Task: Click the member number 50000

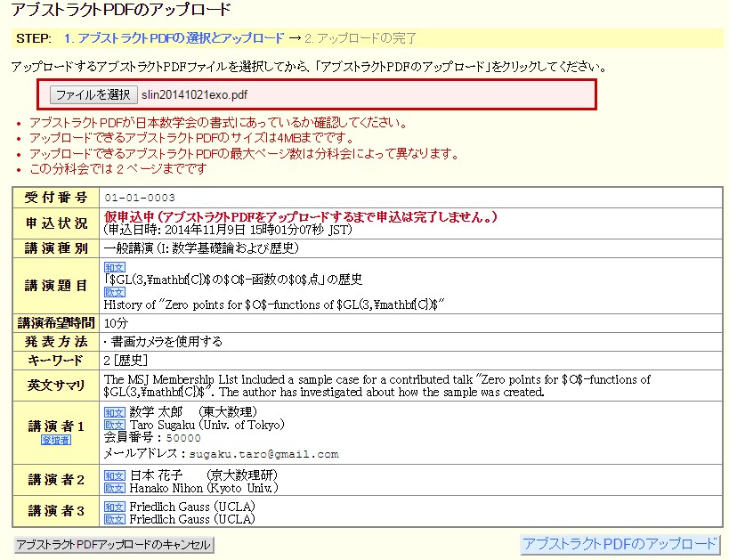Action: tap(183, 438)
